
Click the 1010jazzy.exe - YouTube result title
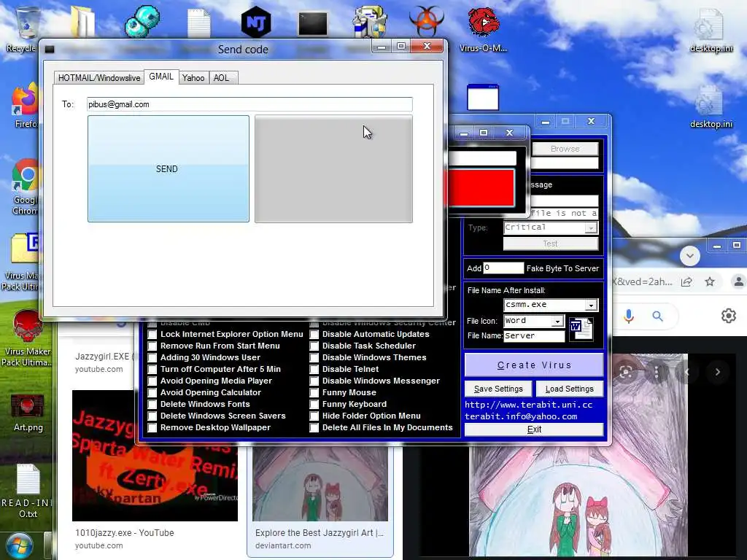tap(124, 533)
